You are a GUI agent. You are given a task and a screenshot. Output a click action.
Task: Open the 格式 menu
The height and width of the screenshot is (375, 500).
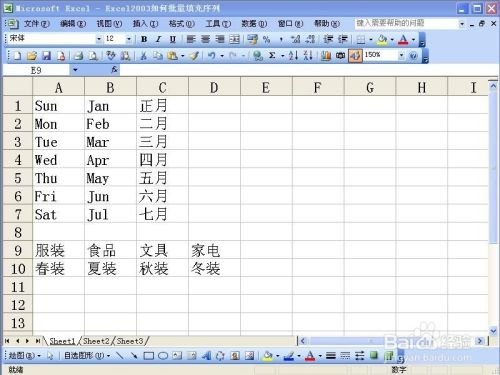pos(181,23)
